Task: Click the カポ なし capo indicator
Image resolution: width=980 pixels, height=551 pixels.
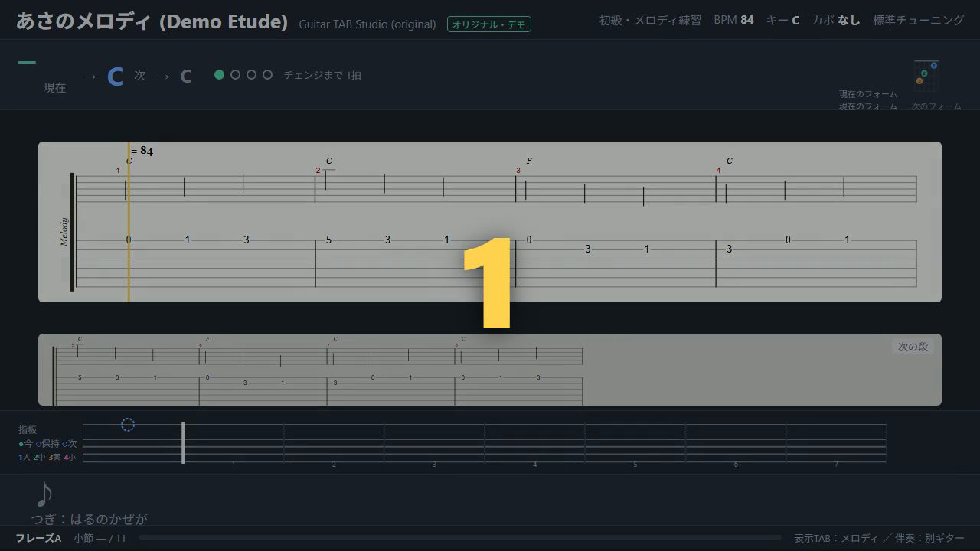Action: click(836, 20)
